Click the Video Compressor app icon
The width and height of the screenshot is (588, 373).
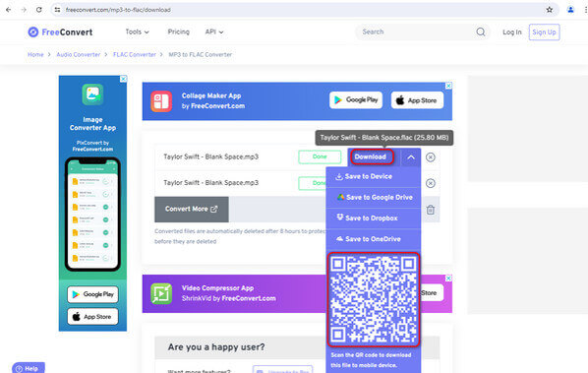(161, 293)
